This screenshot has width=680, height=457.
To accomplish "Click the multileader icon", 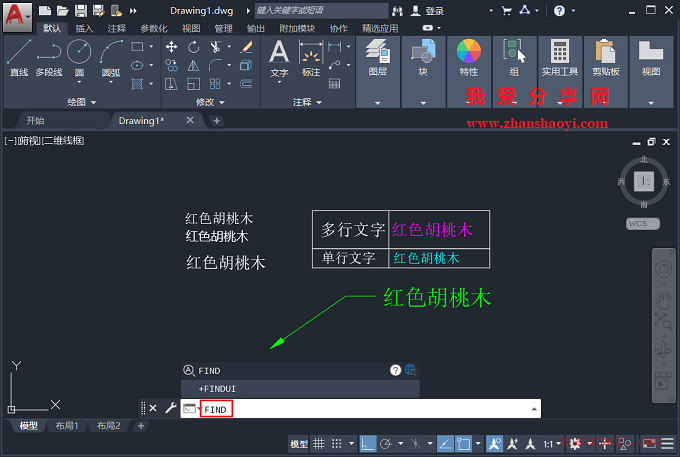I will (334, 65).
